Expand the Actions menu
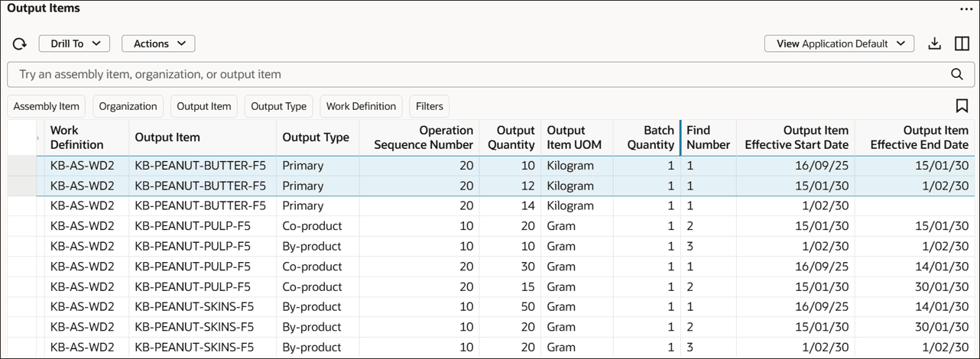Viewport: 980px width, 359px height. pos(158,44)
